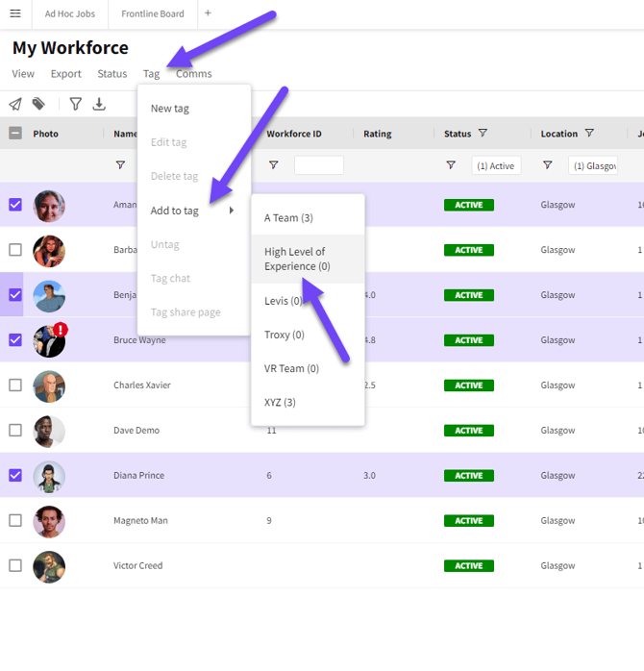Toggle the select-all header checkbox
The height and width of the screenshot is (671, 644).
pyautogui.click(x=15, y=133)
